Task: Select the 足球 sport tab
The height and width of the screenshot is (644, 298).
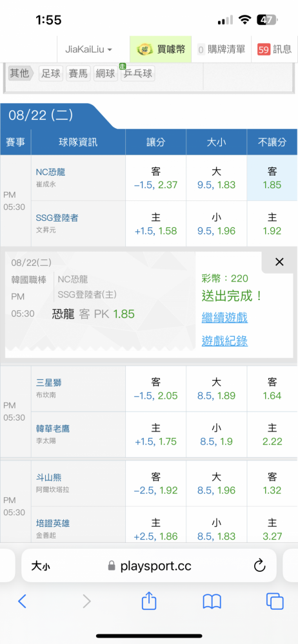Action: (x=51, y=73)
